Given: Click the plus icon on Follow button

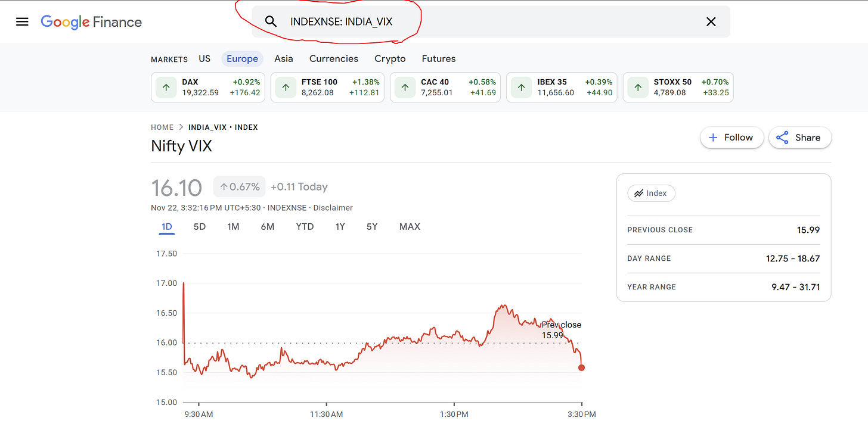Looking at the screenshot, I should [x=714, y=138].
